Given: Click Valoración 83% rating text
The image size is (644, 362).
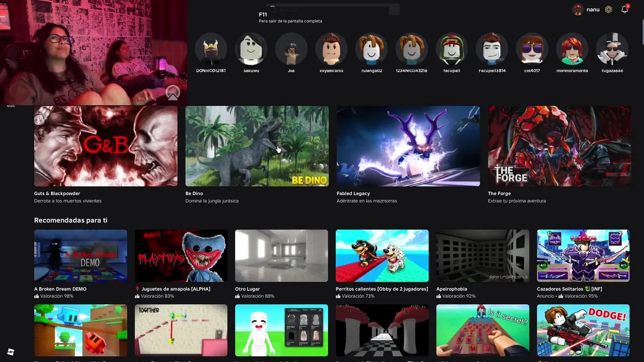Looking at the screenshot, I should point(157,296).
